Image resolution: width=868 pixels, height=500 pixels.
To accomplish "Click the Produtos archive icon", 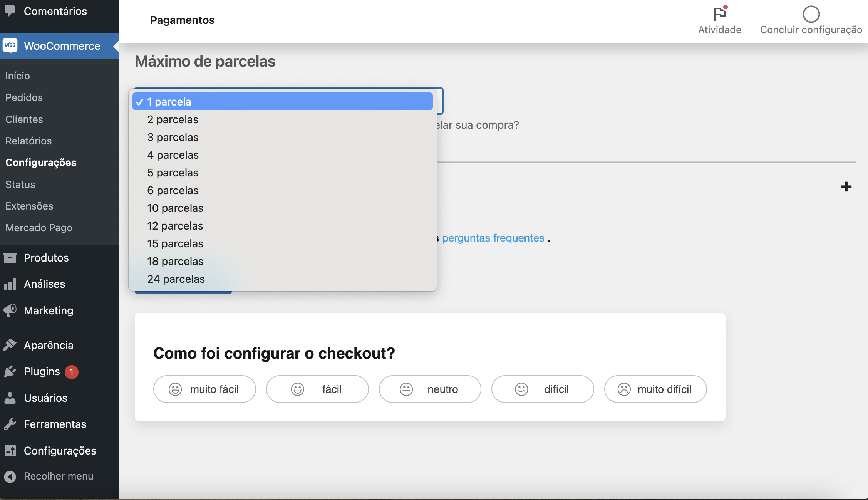I will click(x=10, y=258).
